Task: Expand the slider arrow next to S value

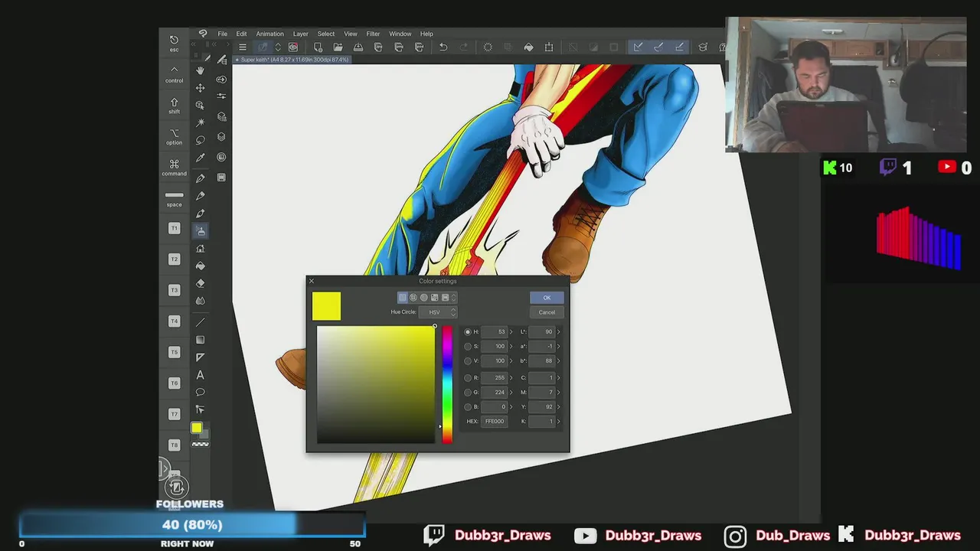Action: [x=511, y=347]
